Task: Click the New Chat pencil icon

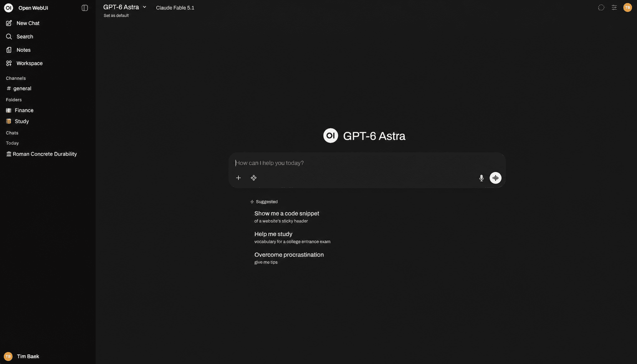Action: point(9,23)
